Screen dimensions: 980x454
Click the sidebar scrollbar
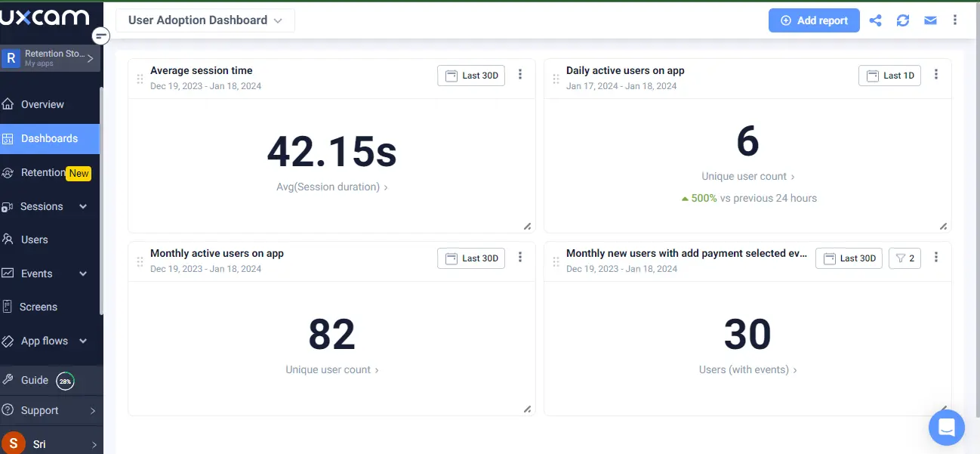click(x=101, y=200)
